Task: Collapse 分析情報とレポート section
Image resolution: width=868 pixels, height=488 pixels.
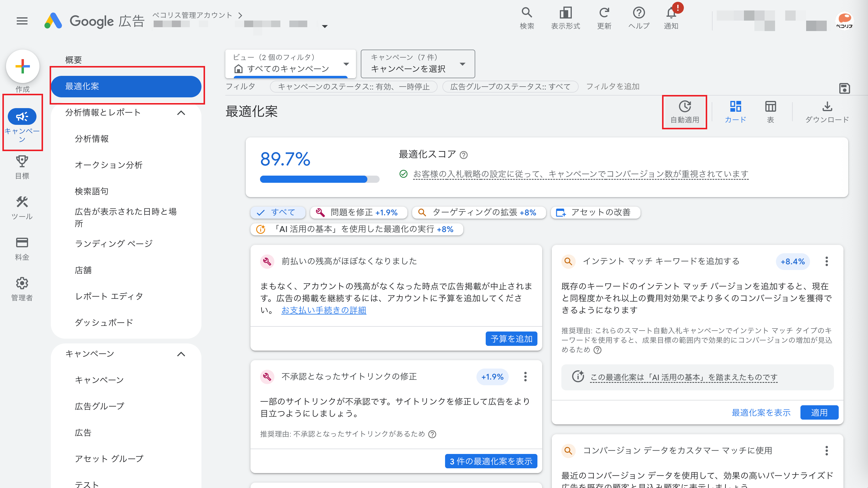Action: [181, 113]
